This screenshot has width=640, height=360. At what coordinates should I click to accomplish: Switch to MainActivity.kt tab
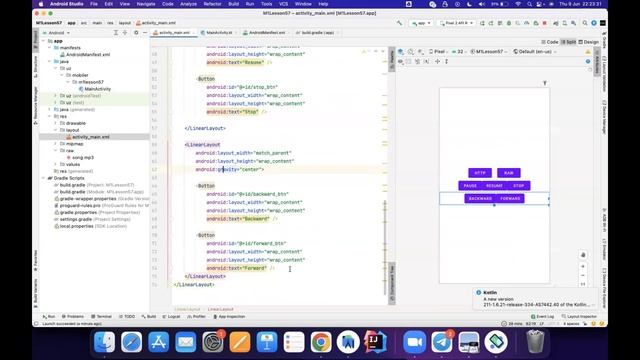(219, 33)
